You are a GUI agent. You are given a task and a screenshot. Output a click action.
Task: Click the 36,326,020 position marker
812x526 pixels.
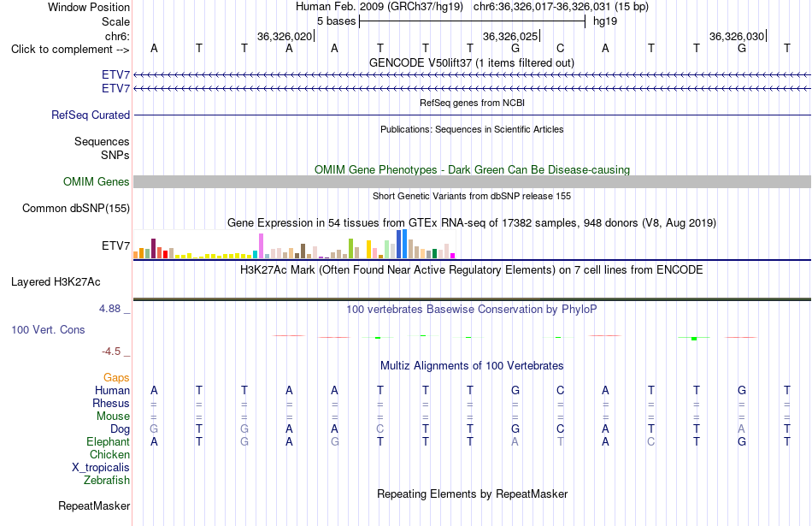(285, 36)
